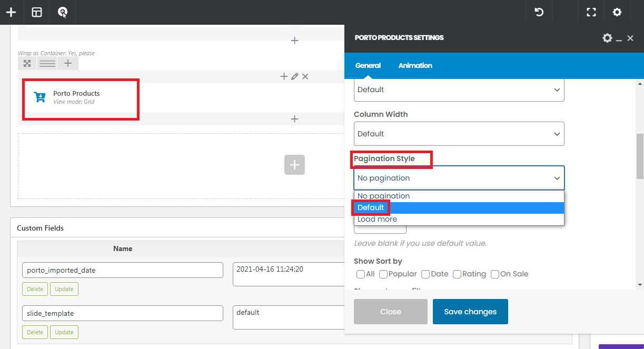This screenshot has width=644, height=349.
Task: Delete column with the X icon
Action: (x=305, y=76)
